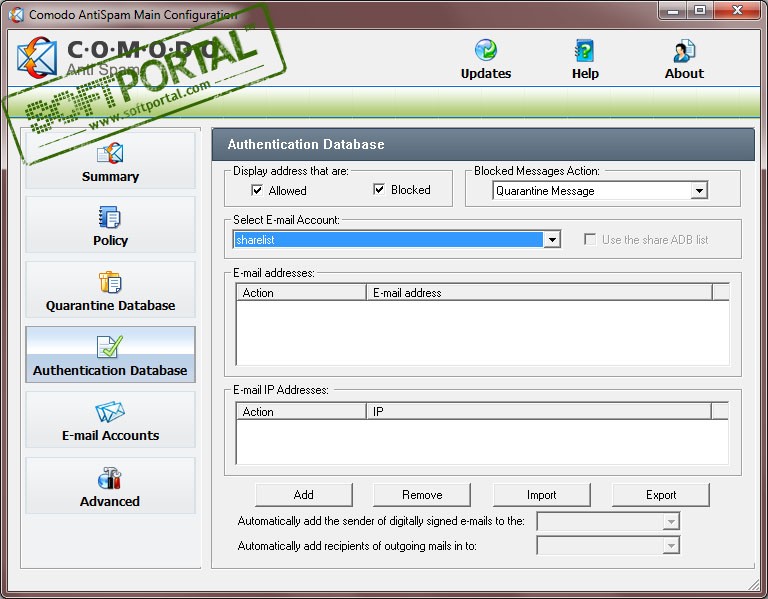Click the Updates globe icon

(x=485, y=50)
